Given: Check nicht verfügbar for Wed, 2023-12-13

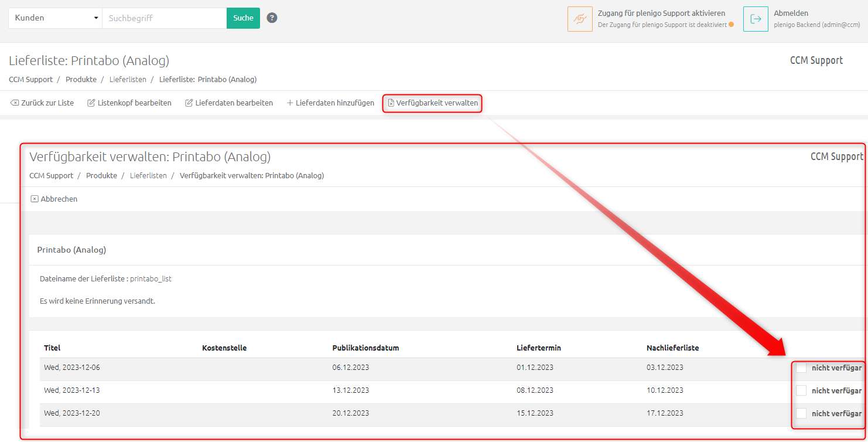Looking at the screenshot, I should click(x=801, y=390).
